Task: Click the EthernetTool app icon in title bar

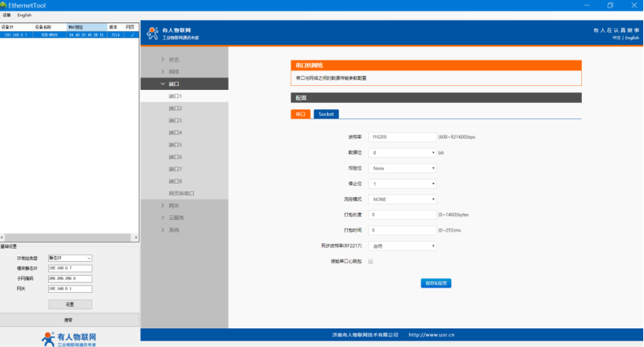Action: click(x=4, y=5)
